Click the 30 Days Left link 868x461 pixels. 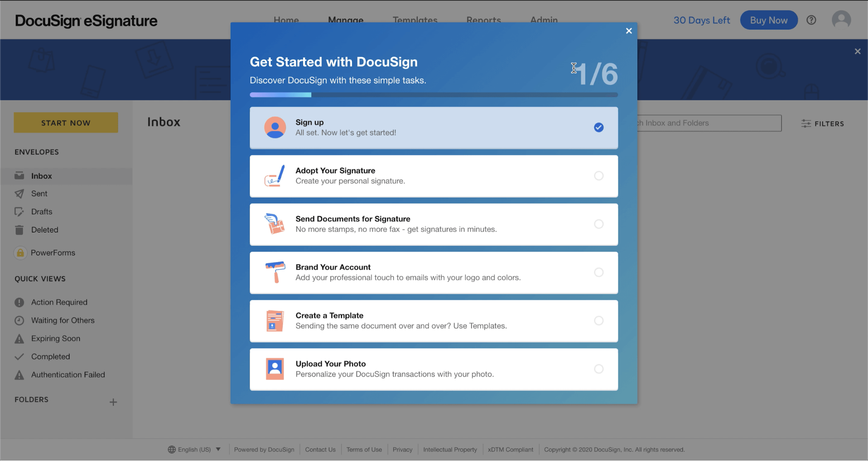click(702, 20)
